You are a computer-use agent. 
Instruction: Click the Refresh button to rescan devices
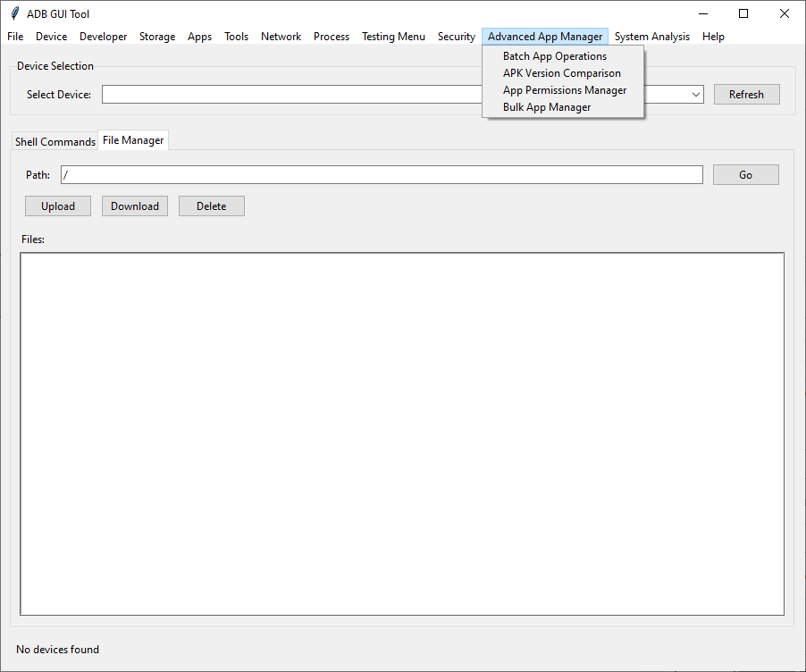tap(746, 94)
